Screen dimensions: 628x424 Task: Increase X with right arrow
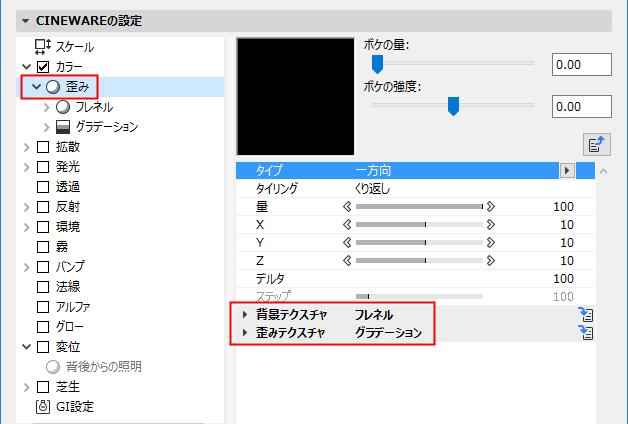491,225
